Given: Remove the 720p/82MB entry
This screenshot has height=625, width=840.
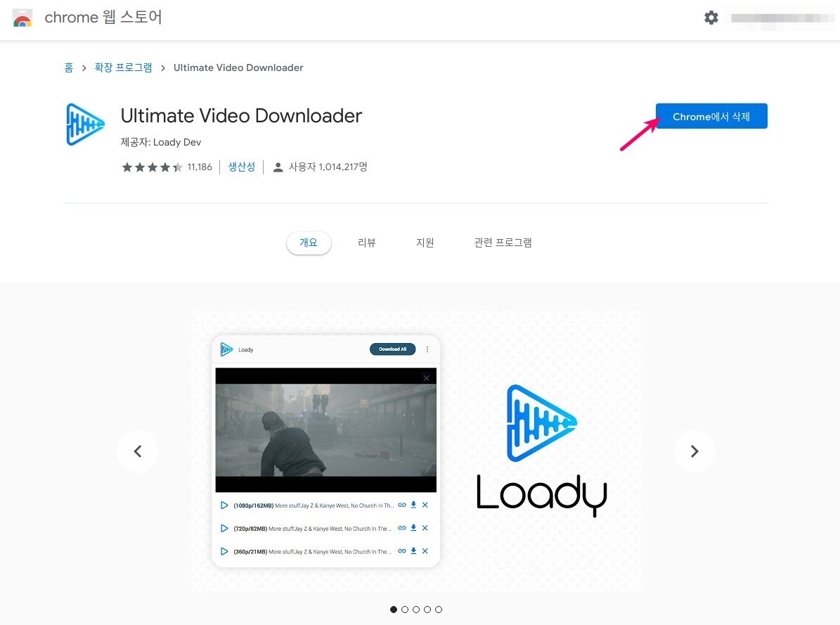Looking at the screenshot, I should tap(425, 528).
